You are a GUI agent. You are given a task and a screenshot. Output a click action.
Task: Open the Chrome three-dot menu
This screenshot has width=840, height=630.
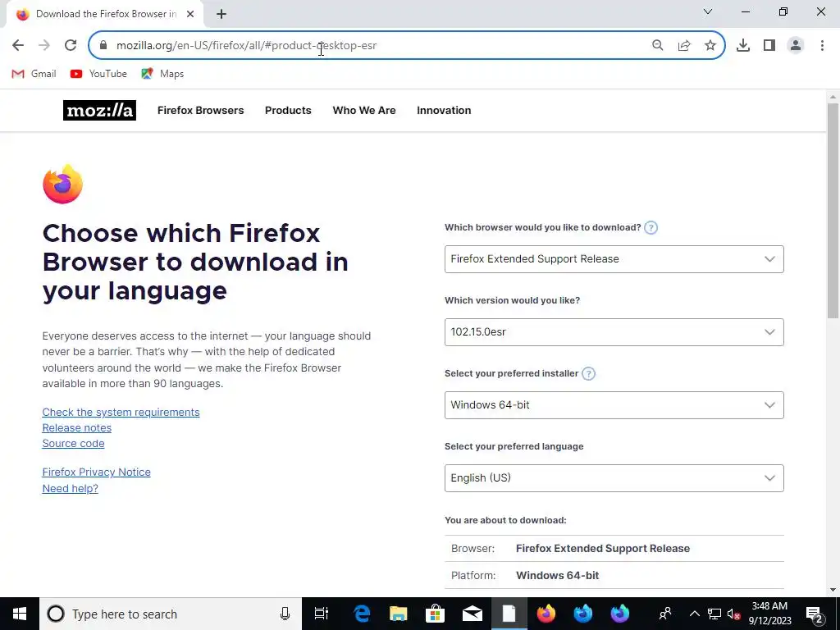[822, 46]
